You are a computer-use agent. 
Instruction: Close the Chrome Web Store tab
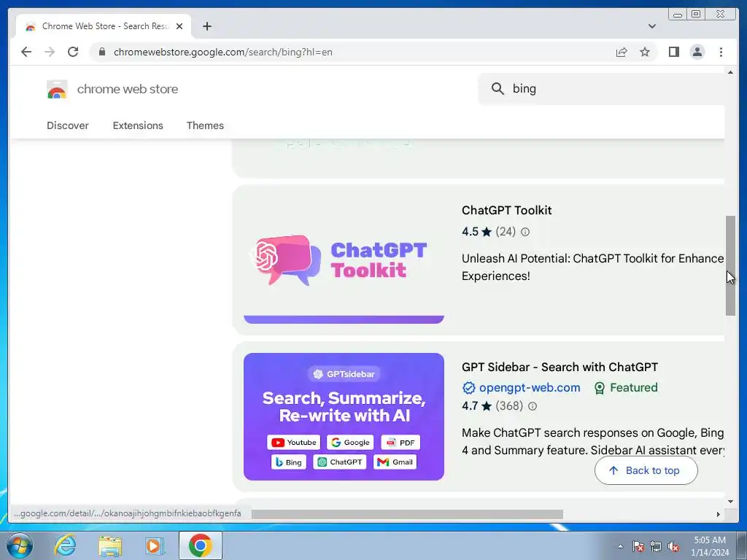pyautogui.click(x=179, y=26)
